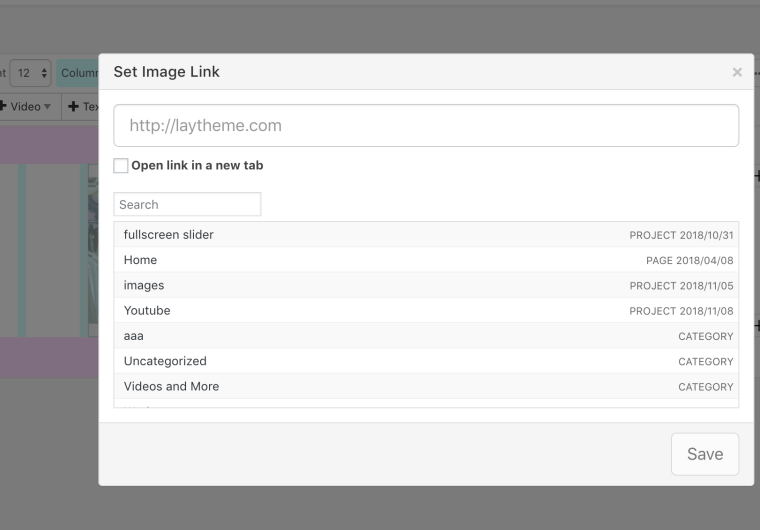This screenshot has height=530, width=760.
Task: Click the plus icon of the Text button
Action: click(x=73, y=107)
